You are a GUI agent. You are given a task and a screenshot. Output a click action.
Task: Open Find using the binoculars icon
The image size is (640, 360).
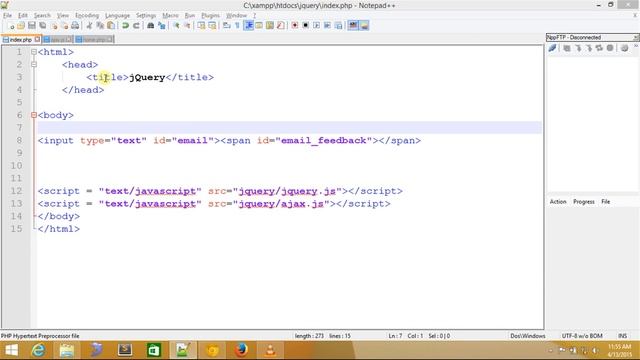click(x=151, y=26)
